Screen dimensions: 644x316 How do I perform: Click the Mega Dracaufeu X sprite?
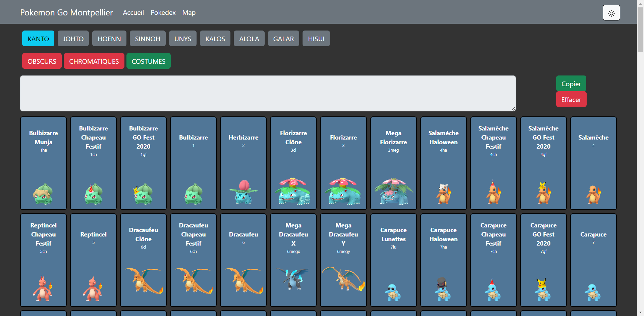coord(293,278)
